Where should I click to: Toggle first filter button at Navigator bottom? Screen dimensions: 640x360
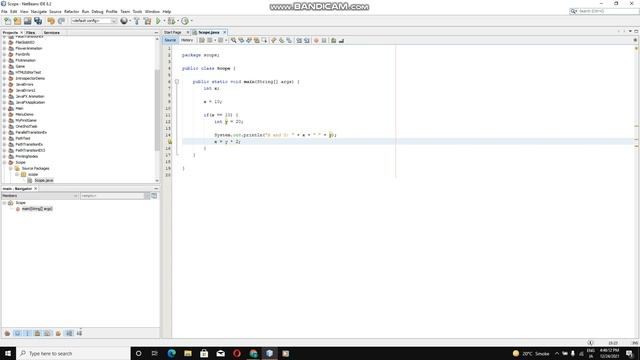(7, 333)
